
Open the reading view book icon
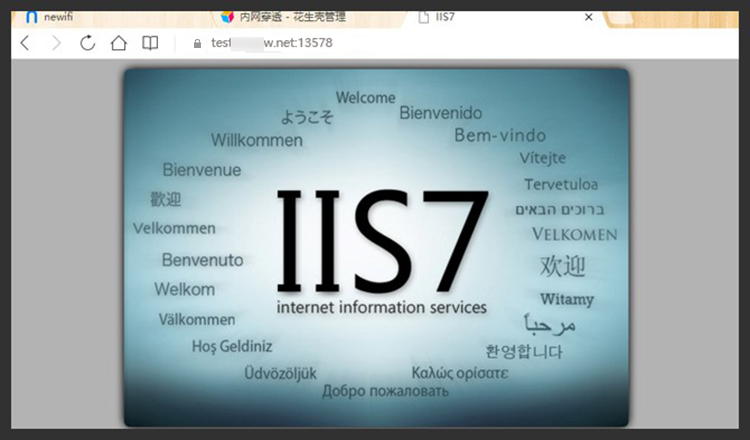coord(149,43)
